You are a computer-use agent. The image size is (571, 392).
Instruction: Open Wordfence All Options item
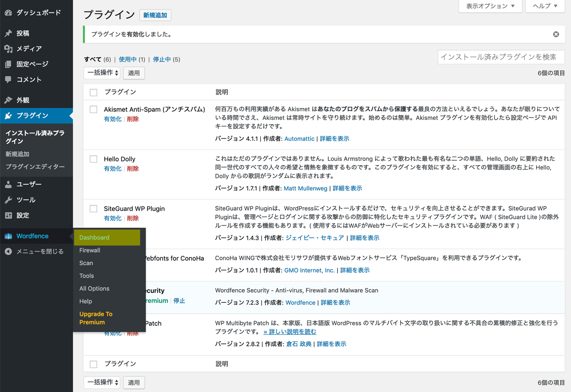tap(94, 289)
